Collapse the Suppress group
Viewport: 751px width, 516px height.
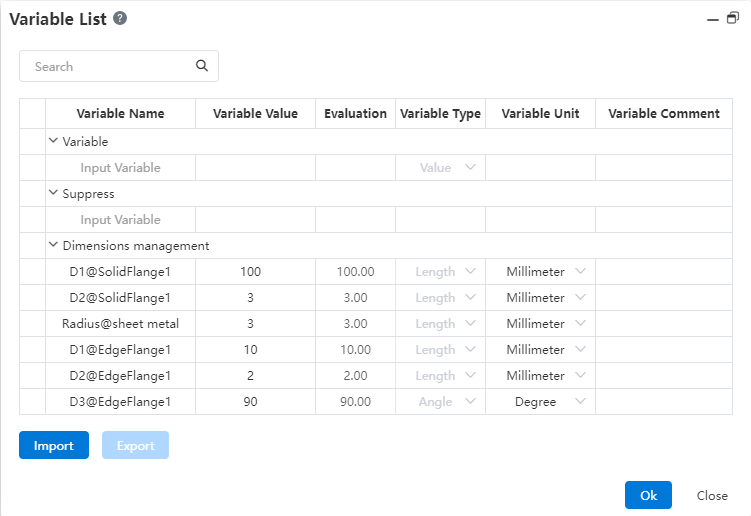(x=53, y=193)
